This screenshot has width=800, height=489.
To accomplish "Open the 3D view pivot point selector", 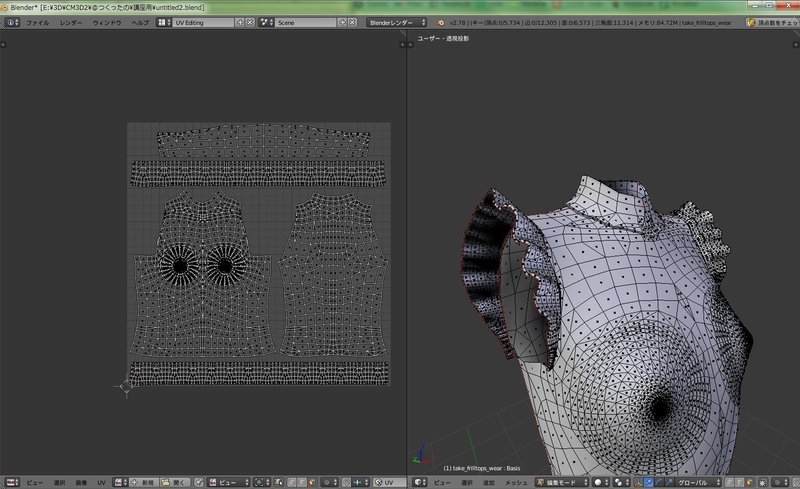I will pyautogui.click(x=622, y=482).
